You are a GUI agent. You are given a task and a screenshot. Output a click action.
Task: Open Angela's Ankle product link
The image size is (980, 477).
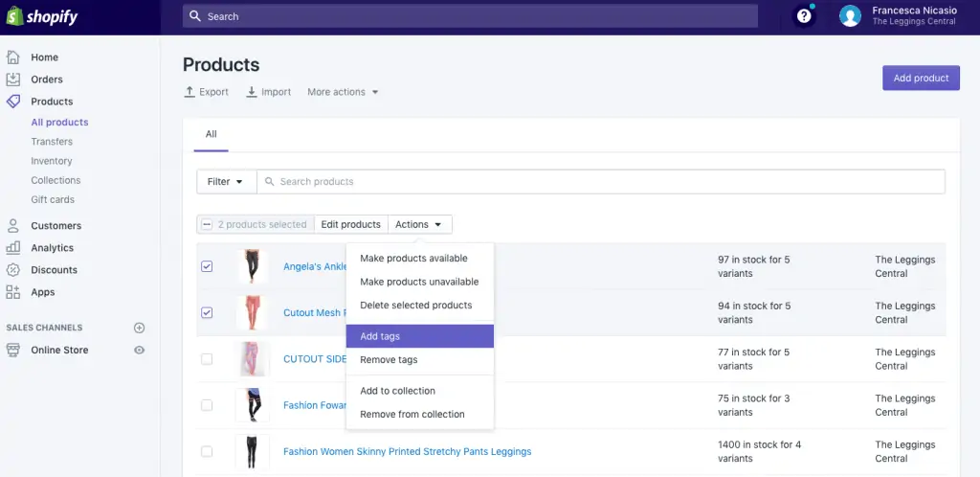click(315, 266)
